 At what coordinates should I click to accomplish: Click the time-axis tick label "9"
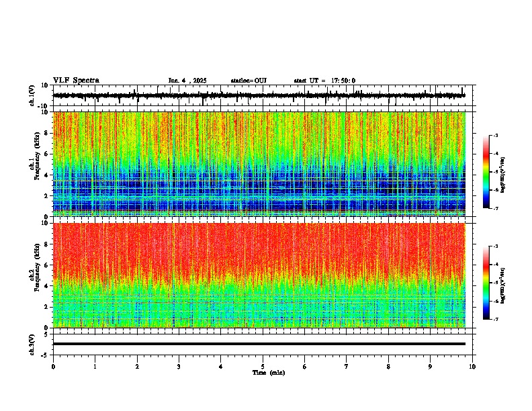(430, 367)
